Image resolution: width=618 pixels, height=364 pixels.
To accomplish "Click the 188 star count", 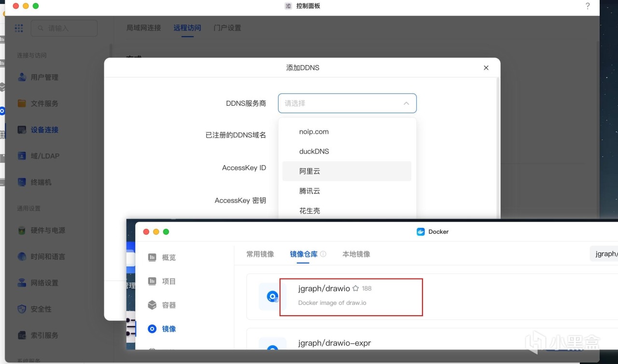I will coord(366,288).
